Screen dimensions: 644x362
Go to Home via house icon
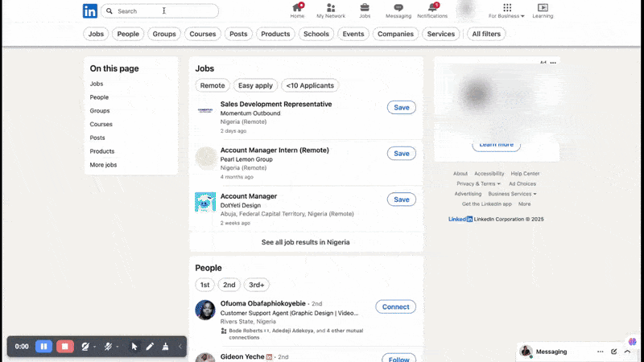297,7
